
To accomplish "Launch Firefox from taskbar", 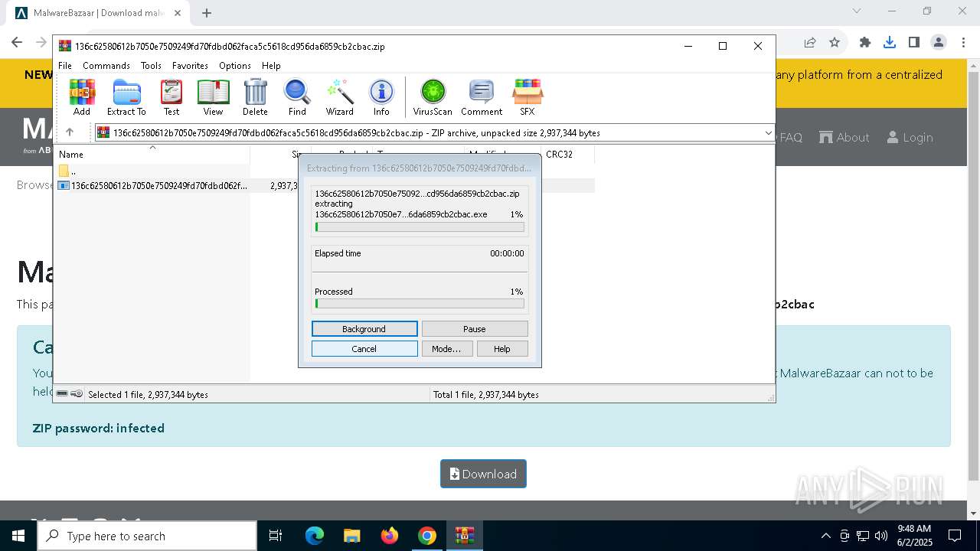I will coord(390,536).
